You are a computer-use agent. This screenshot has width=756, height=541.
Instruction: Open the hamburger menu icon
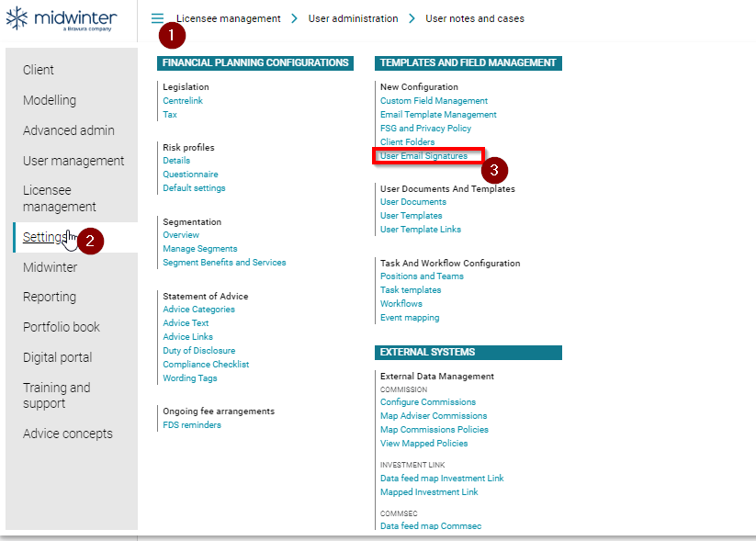coord(157,18)
